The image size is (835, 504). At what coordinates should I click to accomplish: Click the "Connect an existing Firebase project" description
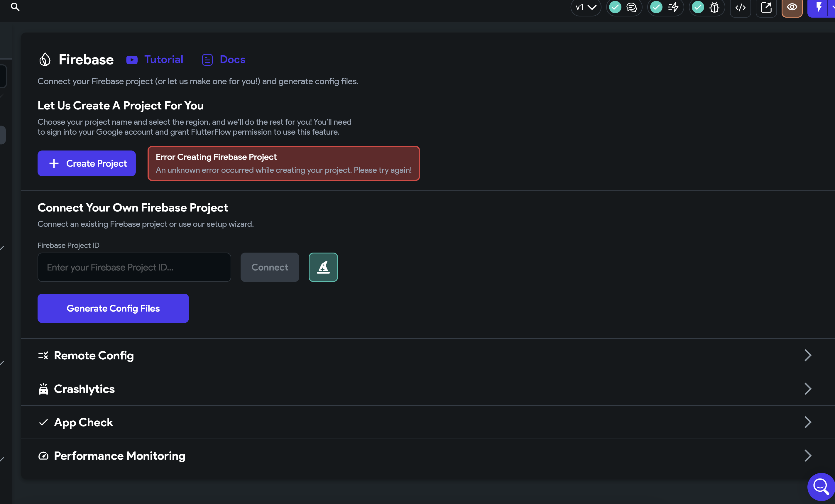[146, 224]
